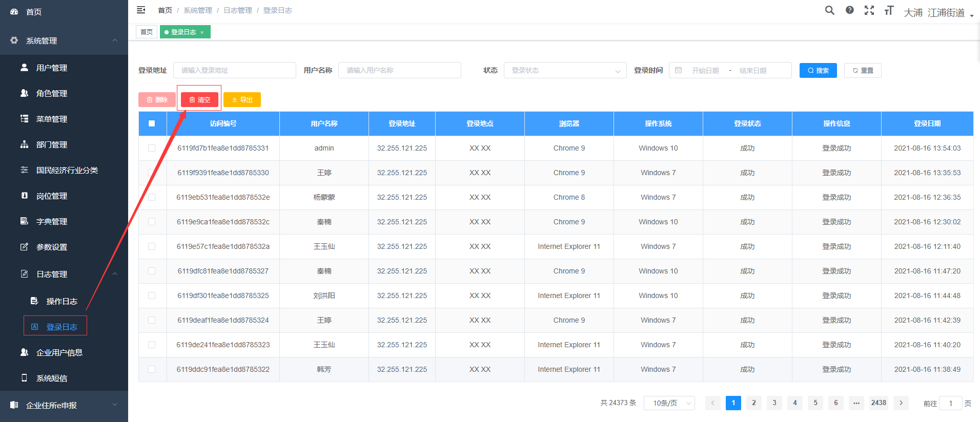Click the 首页 dashboard icon in sidebar
The image size is (980, 422).
[x=14, y=11]
